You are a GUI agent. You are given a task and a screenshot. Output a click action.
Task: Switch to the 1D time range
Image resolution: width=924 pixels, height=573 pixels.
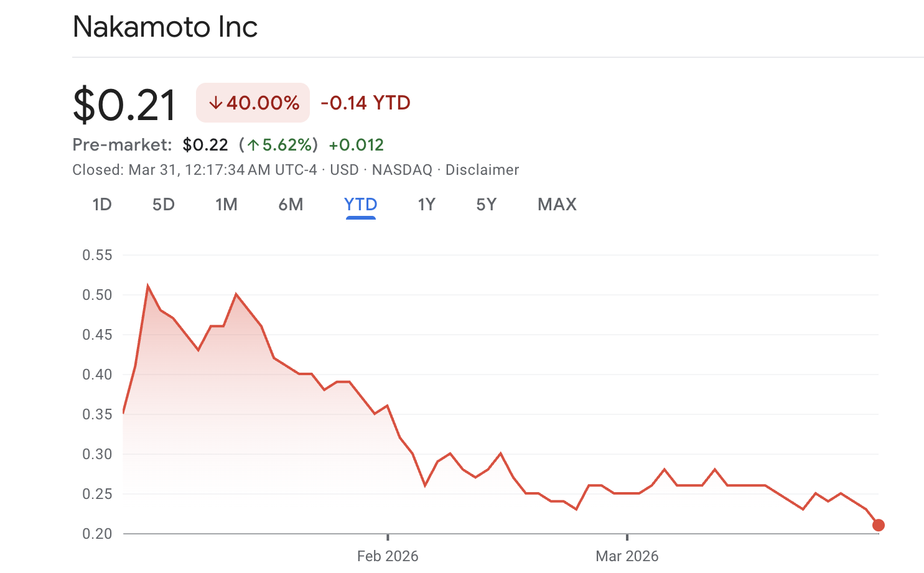pos(102,205)
